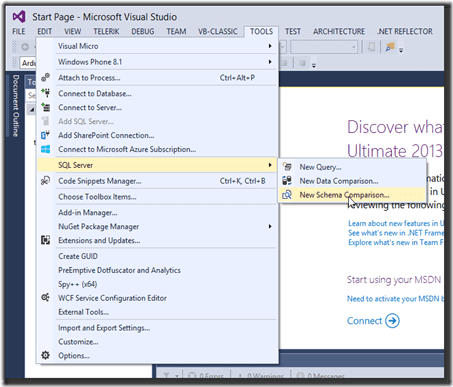Click the TOOLS menu header

[x=261, y=31]
